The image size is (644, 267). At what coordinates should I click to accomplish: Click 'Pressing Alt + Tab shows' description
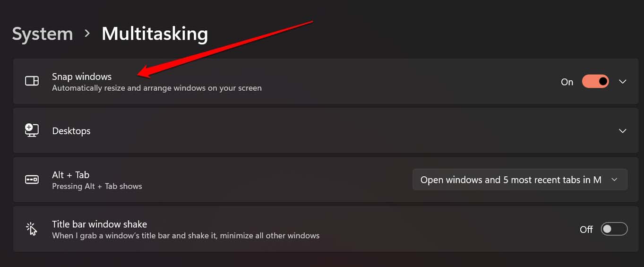tap(97, 186)
